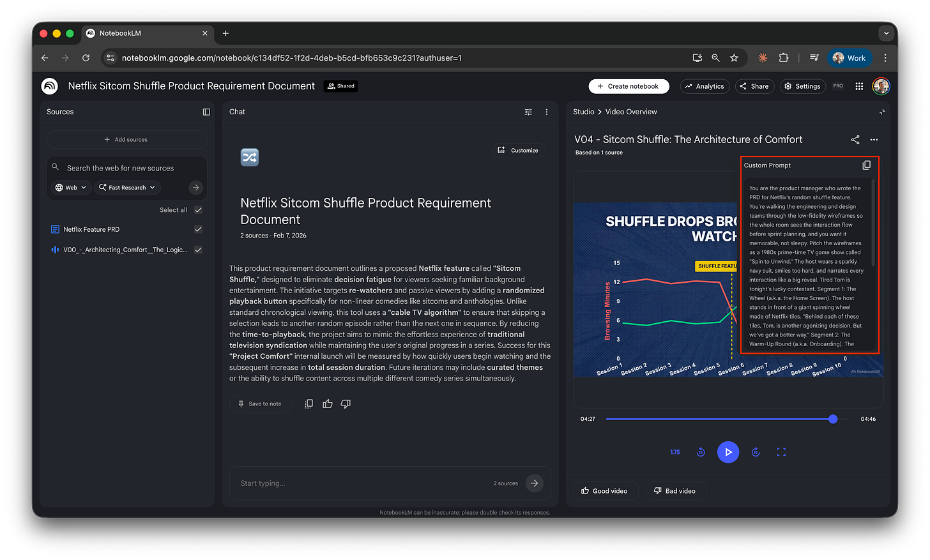
Task: Open the V00 Architecting Comfort audio source
Action: 125,250
